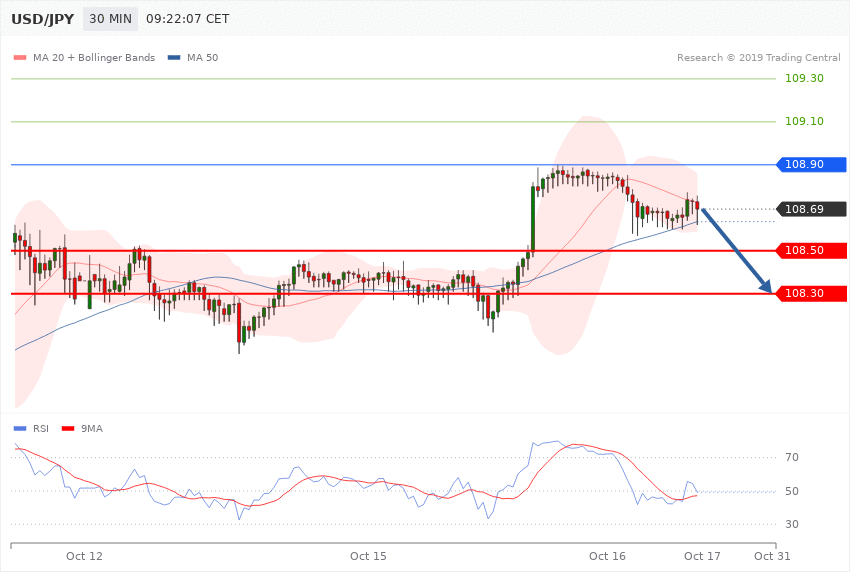This screenshot has height=576, width=850.
Task: Click the black 108.69 current price tag
Action: coord(811,209)
